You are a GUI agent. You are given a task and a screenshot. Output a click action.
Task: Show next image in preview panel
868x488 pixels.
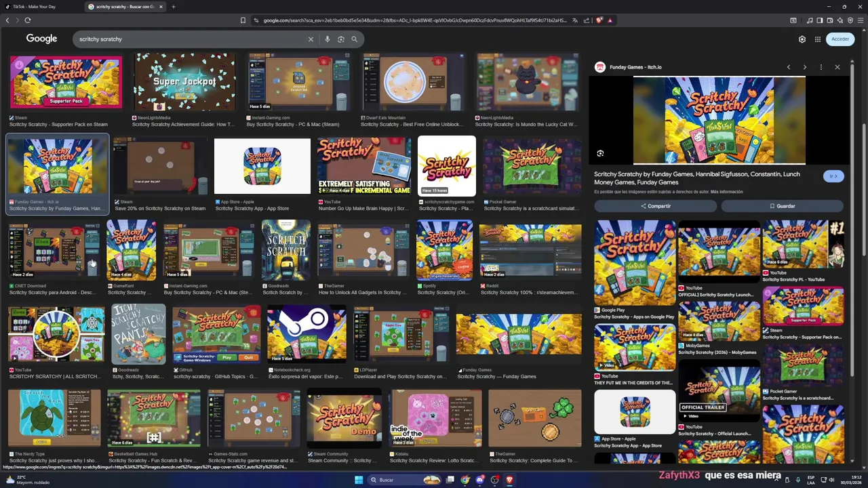(x=804, y=67)
